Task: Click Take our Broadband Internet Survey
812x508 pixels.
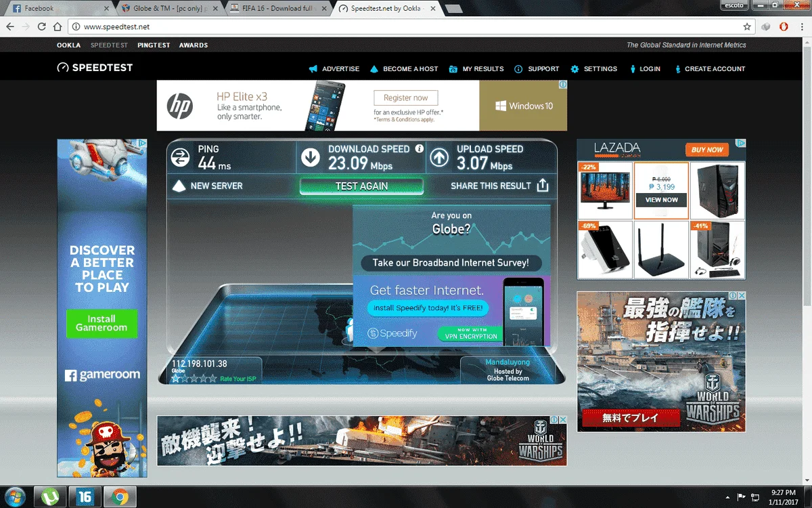Action: [450, 263]
